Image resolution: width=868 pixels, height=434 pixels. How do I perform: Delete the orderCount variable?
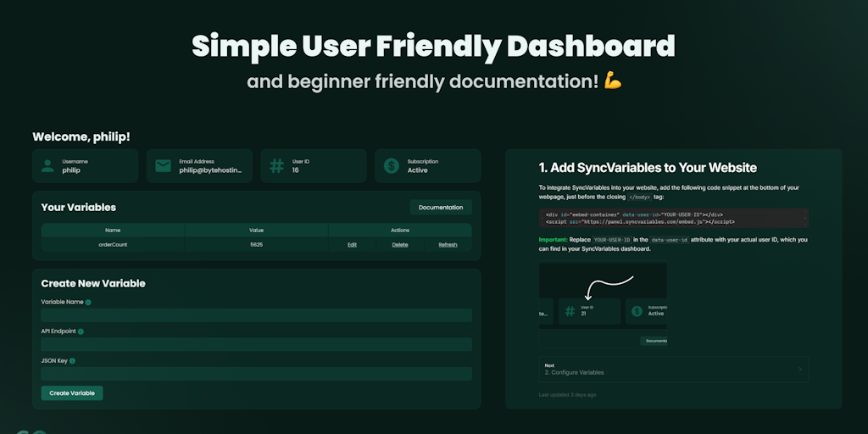pyautogui.click(x=400, y=245)
